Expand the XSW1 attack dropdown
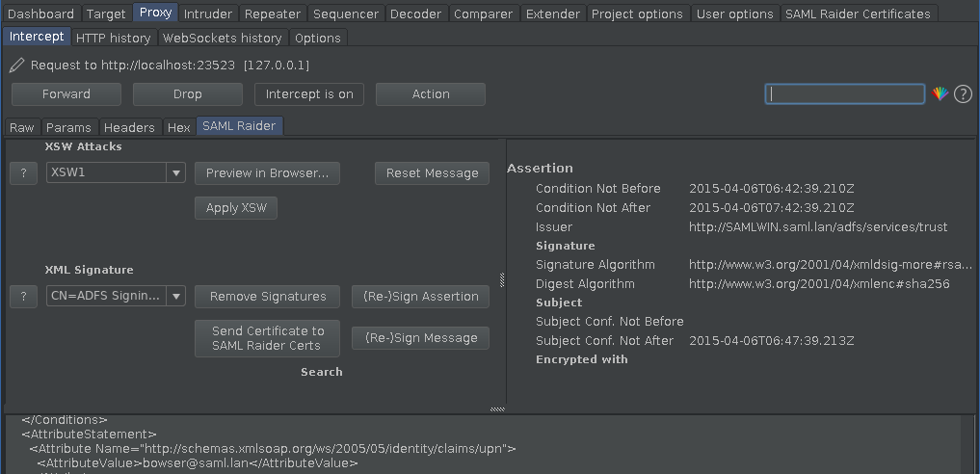Screen dimensions: 980x474 (175, 173)
